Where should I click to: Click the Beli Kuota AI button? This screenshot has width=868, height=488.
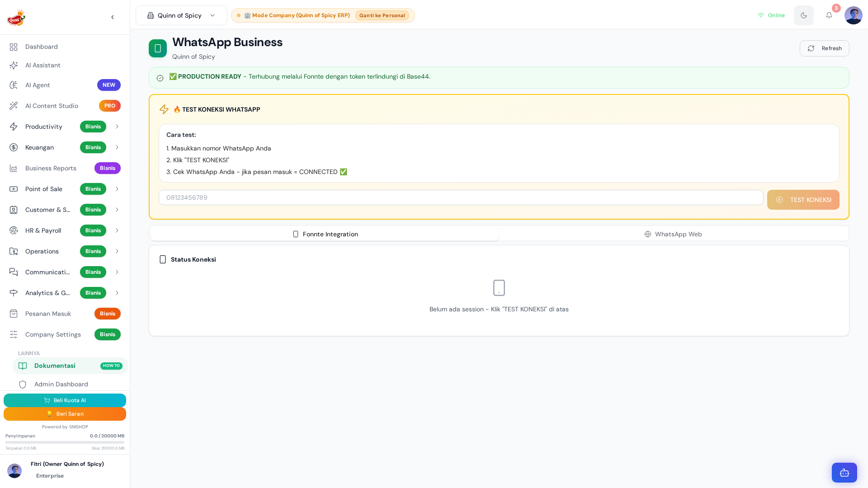coord(65,400)
